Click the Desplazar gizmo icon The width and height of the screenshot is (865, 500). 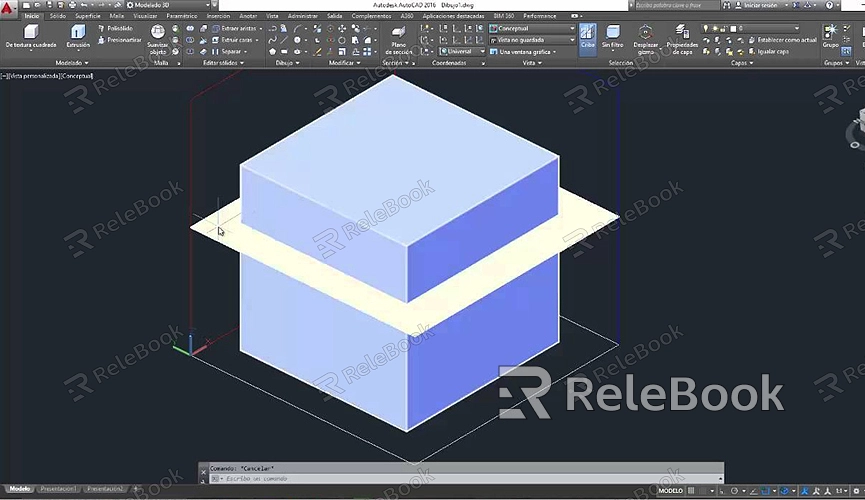645,32
